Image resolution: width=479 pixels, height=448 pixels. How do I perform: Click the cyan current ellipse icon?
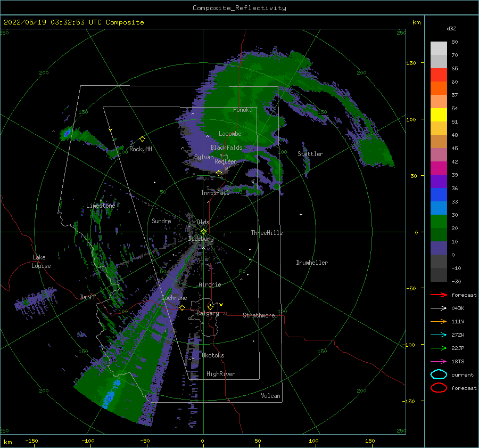pyautogui.click(x=439, y=374)
